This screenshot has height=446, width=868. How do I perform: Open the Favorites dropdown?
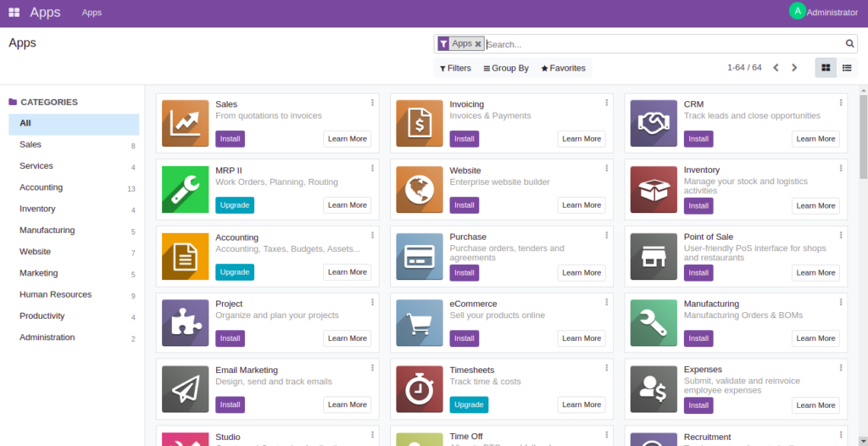pos(563,68)
